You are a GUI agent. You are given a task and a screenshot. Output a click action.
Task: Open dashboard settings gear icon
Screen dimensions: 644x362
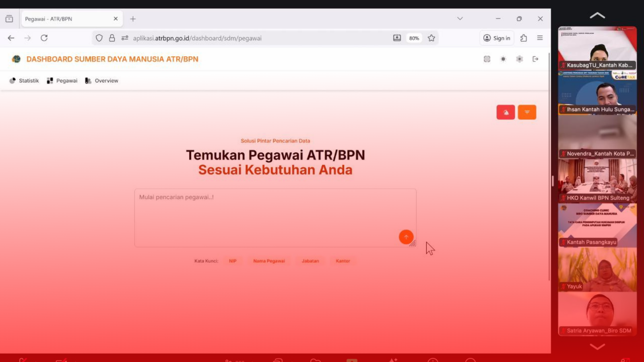coord(519,59)
